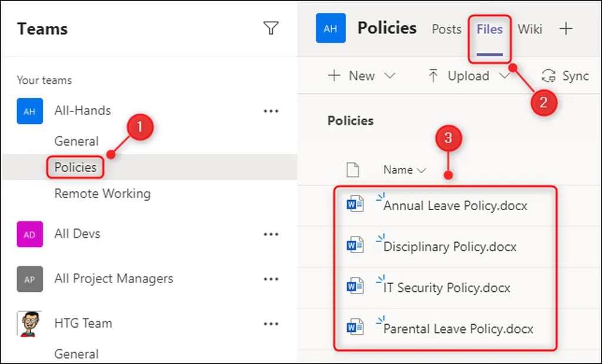This screenshot has width=602, height=364.
Task: Open more options for All-Hands team
Action: pos(271,111)
